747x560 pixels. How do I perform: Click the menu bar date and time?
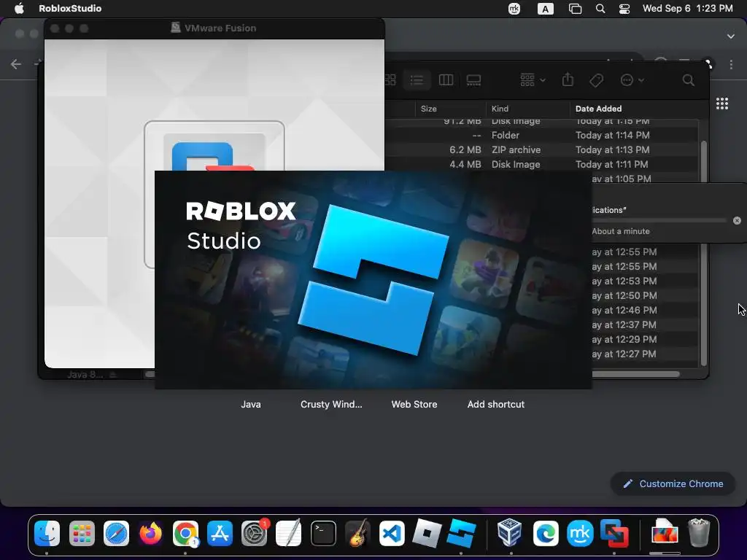[x=687, y=8]
